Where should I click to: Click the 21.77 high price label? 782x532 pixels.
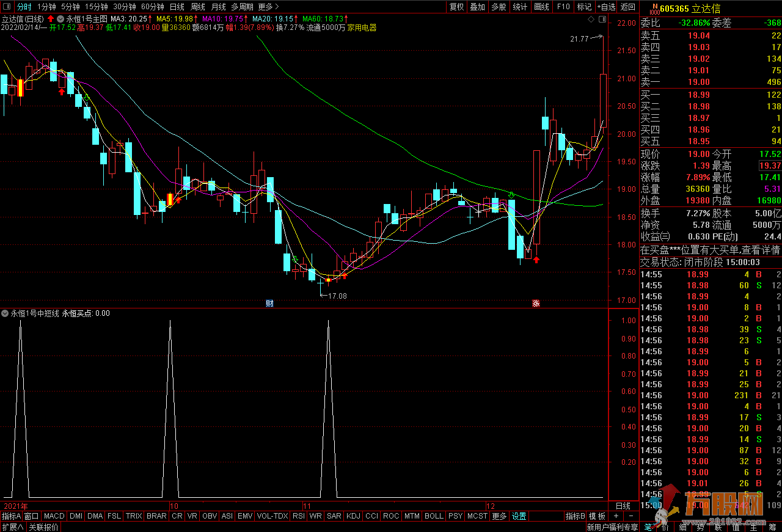tap(579, 38)
